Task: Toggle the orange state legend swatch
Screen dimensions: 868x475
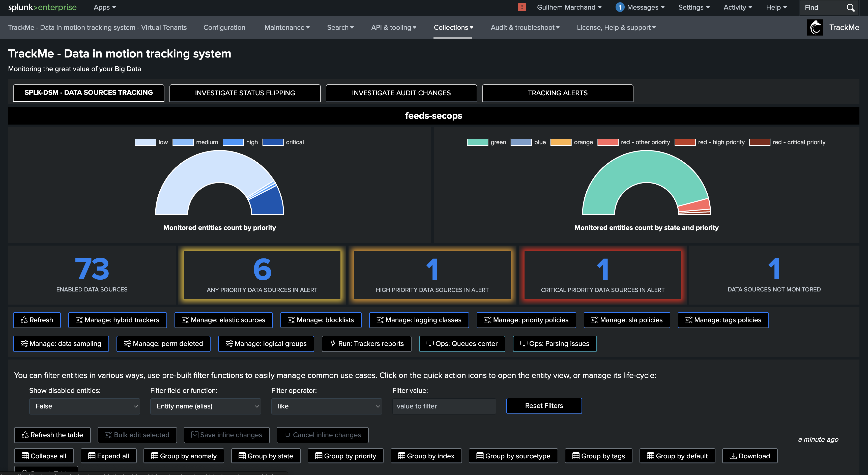Action: (561, 142)
